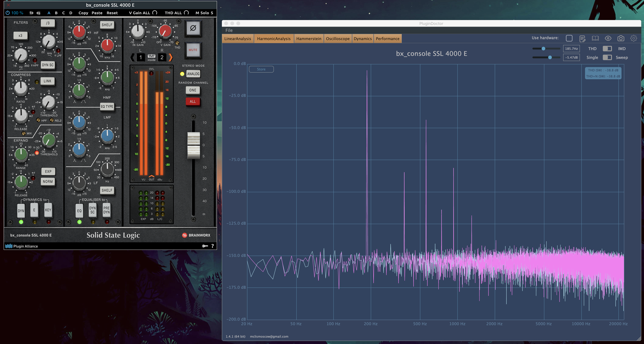
Task: Toggle the ANALOG stereo mode button
Action: pyautogui.click(x=193, y=74)
